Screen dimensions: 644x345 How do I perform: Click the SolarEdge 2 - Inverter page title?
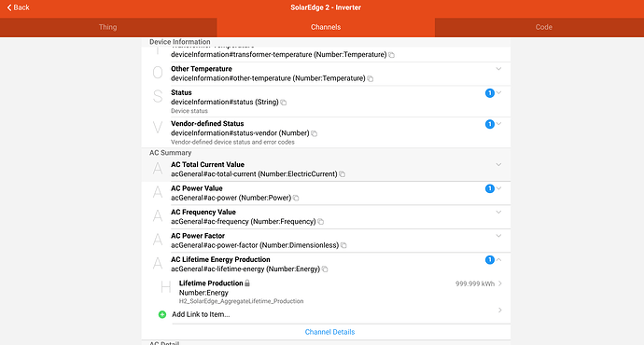coord(326,7)
